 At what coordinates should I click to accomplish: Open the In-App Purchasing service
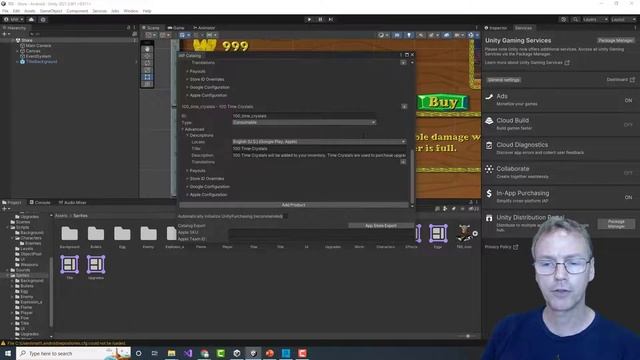tap(560, 197)
